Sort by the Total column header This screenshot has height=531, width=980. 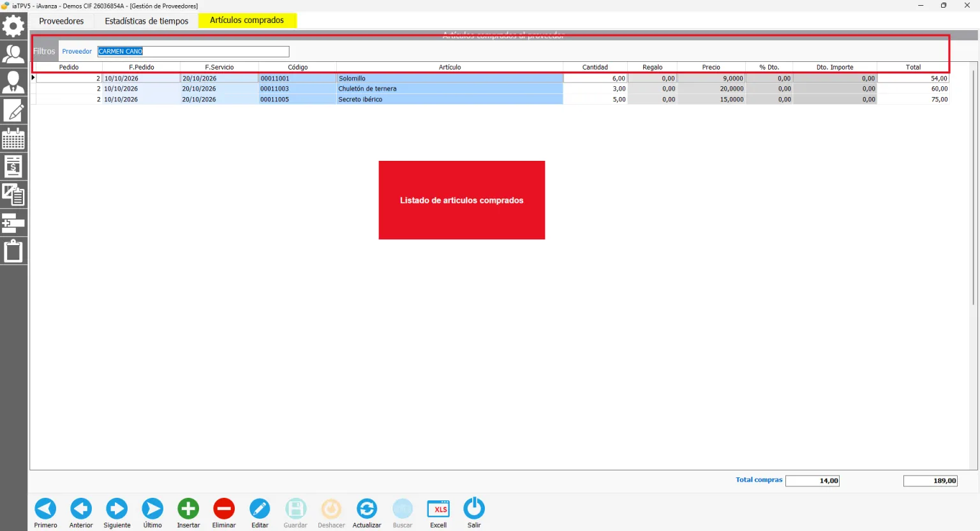coord(913,67)
